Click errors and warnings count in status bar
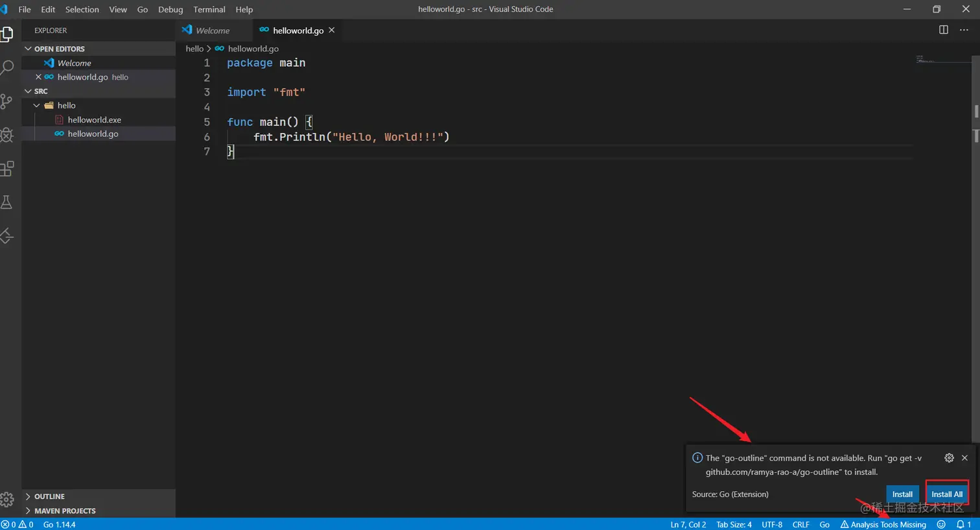This screenshot has height=530, width=980. [17, 524]
